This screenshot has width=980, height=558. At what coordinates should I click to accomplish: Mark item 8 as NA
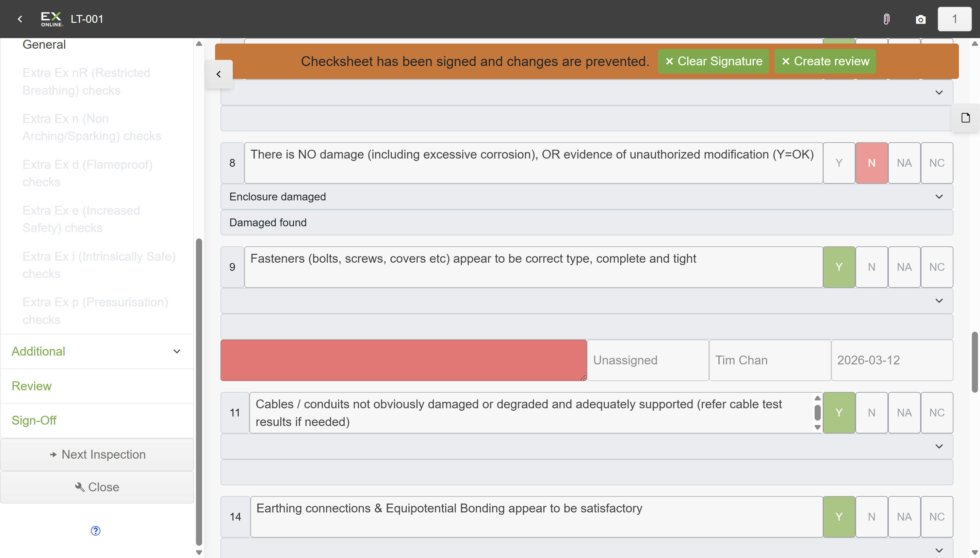(904, 163)
